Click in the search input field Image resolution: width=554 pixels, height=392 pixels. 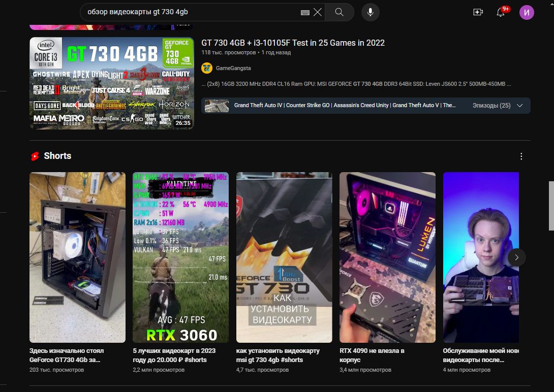[x=193, y=12]
